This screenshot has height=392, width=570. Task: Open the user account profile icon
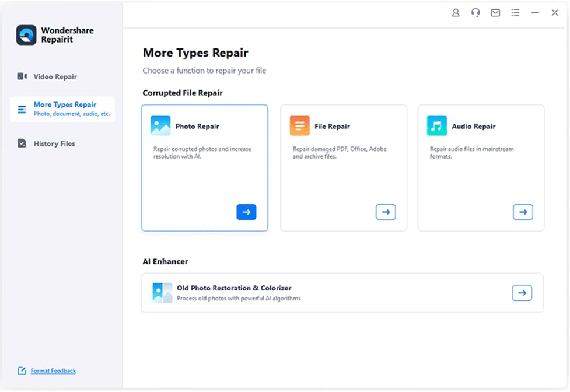coord(456,13)
